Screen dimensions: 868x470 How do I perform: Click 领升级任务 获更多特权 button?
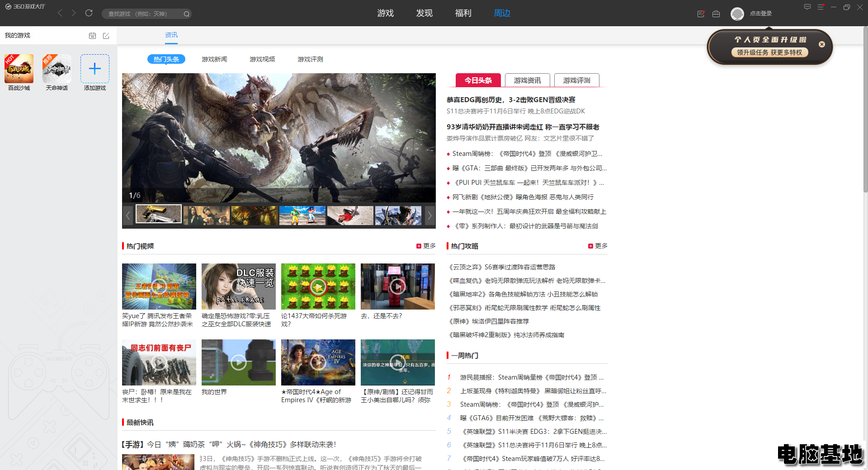tap(769, 52)
